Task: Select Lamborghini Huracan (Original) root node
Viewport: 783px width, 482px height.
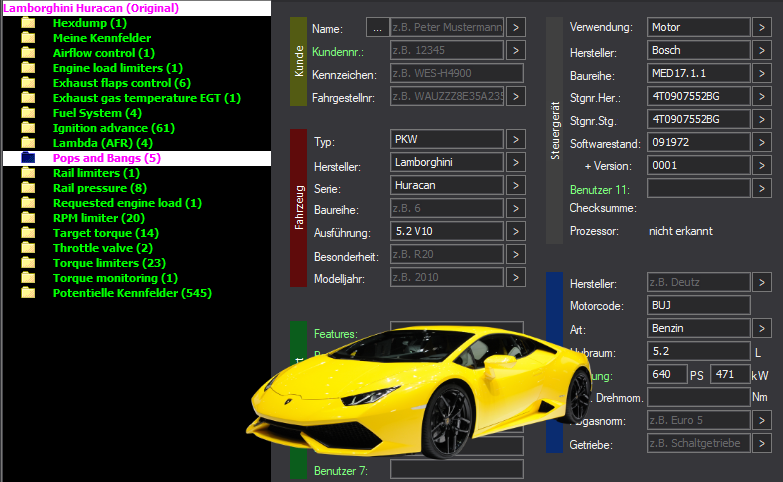Action: tap(91, 8)
